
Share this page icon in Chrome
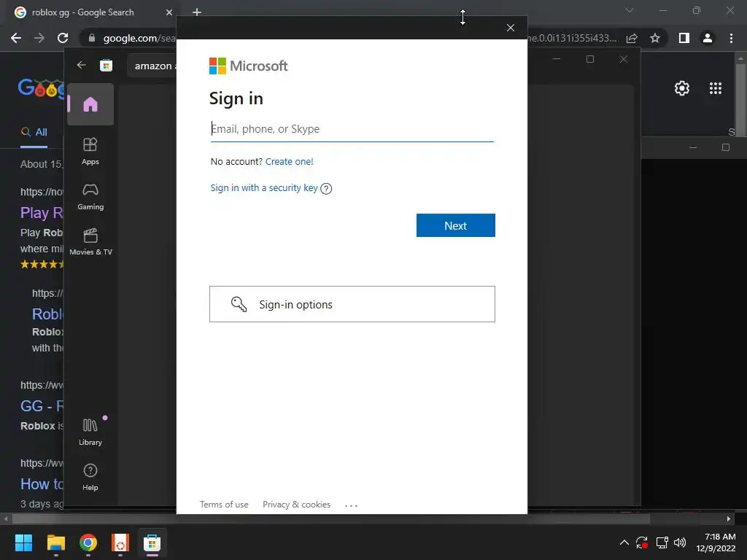coord(632,38)
